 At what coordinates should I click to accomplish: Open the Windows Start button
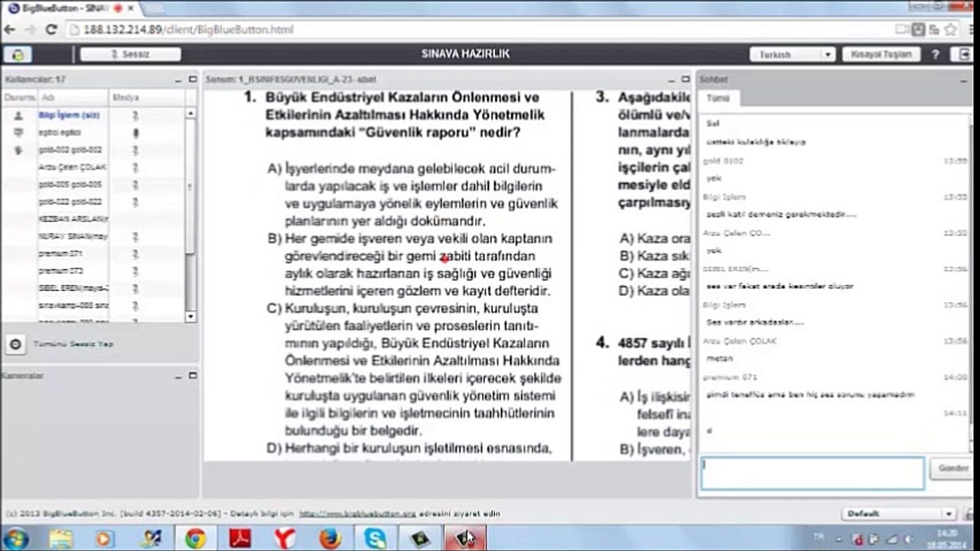pos(15,539)
